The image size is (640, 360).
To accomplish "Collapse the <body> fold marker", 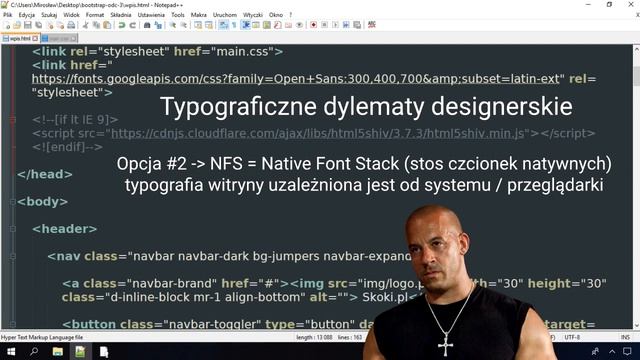I will 13,202.
